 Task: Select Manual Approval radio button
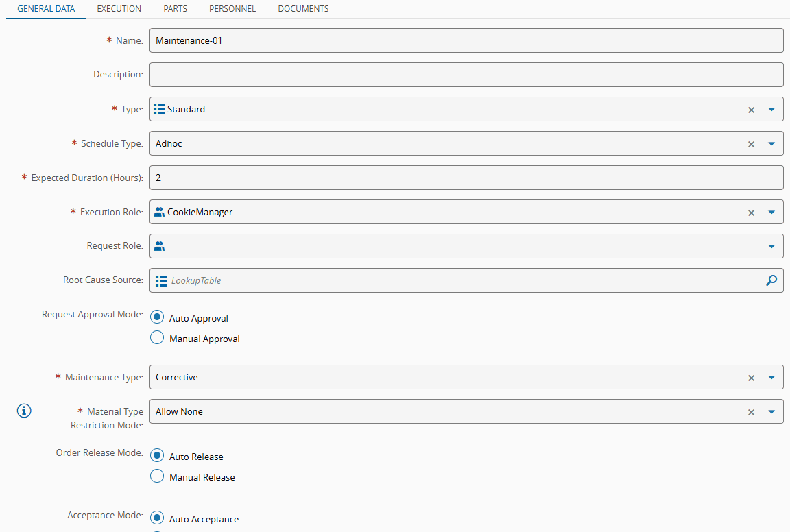(x=157, y=338)
